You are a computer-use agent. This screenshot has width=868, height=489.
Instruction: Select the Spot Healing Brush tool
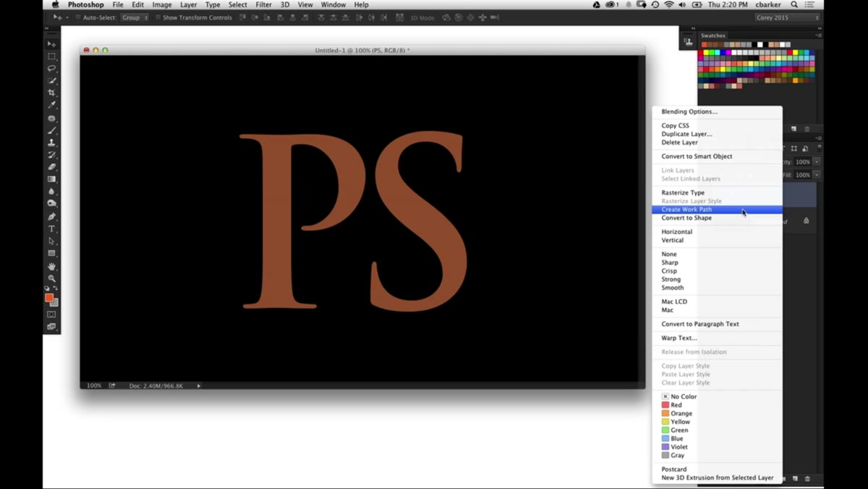(51, 119)
